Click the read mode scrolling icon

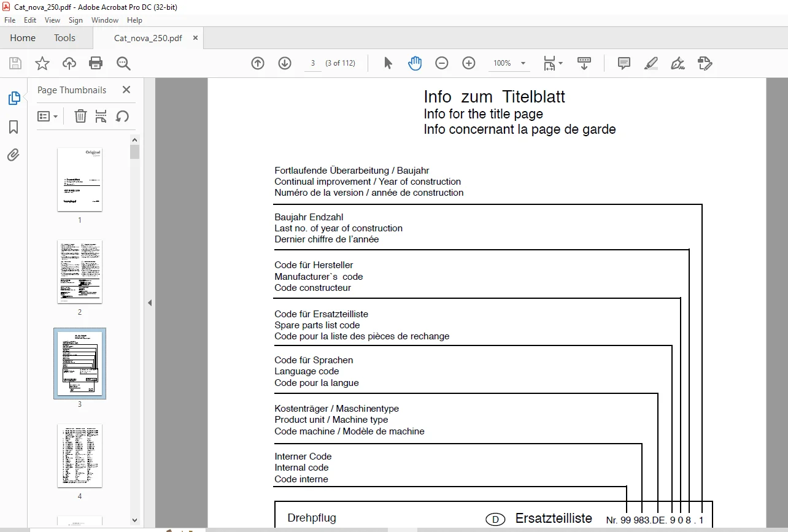click(584, 63)
